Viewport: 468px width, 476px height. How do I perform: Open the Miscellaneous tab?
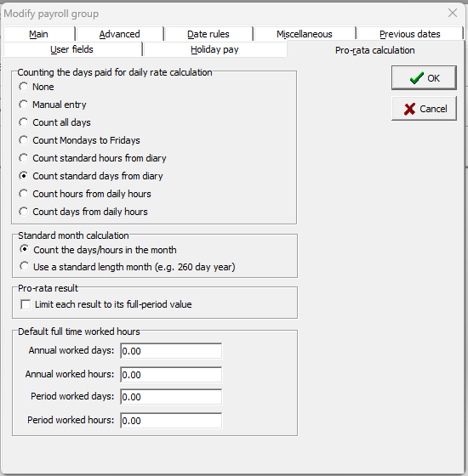coord(305,34)
